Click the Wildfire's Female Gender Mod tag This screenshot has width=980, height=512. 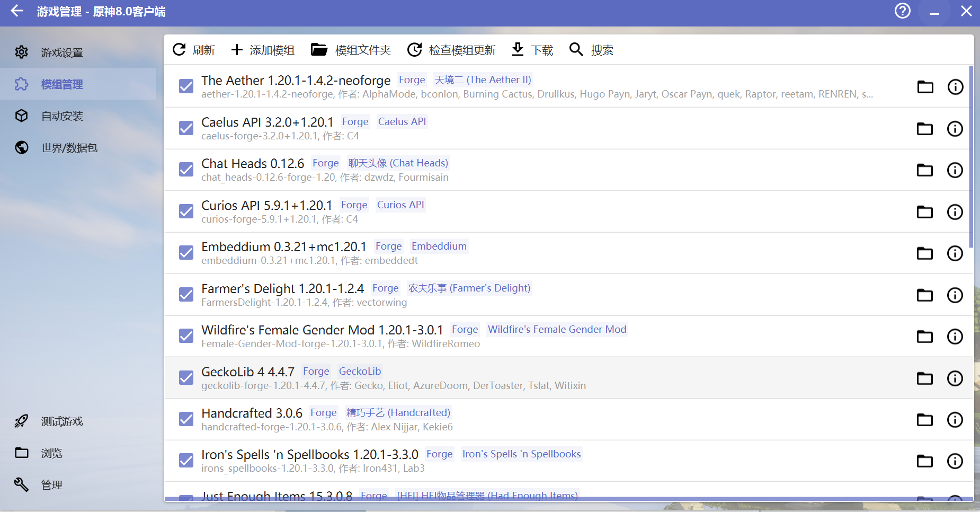[557, 329]
